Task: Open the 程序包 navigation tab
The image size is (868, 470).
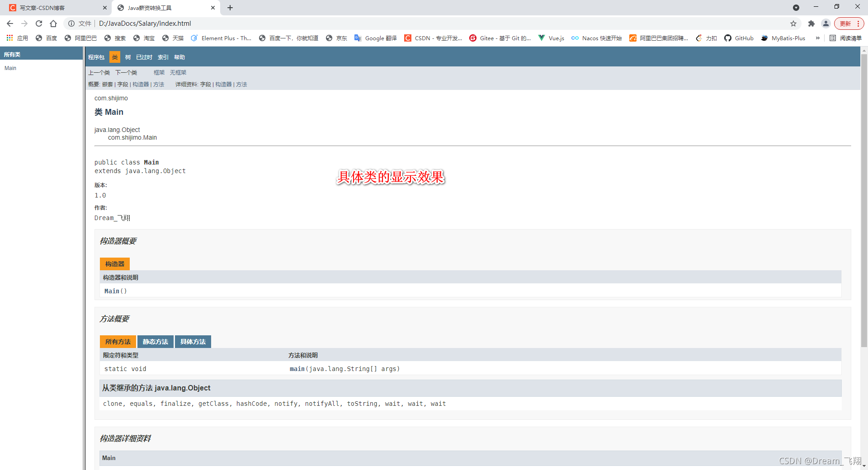Action: 96,57
